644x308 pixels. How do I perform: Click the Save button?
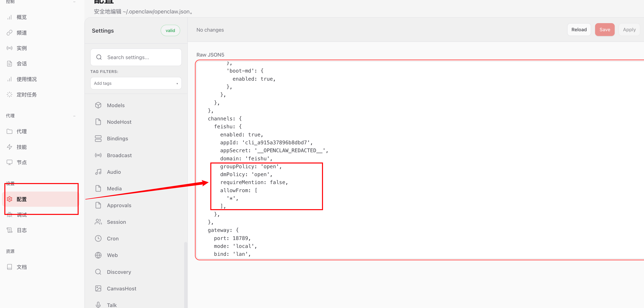tap(605, 30)
